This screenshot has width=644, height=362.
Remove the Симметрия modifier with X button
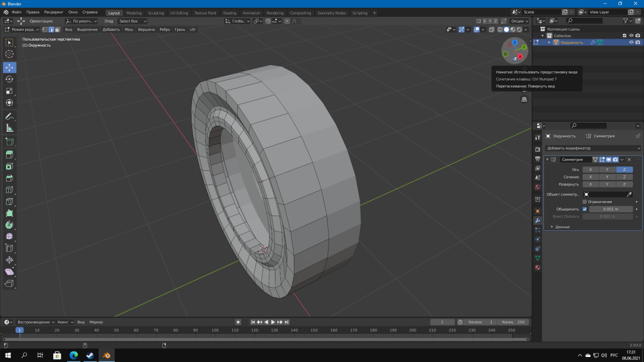click(629, 159)
